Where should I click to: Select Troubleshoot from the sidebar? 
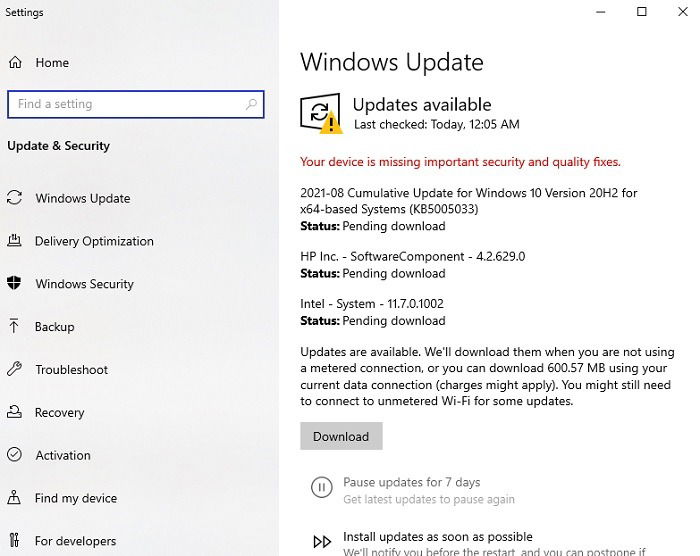pyautogui.click(x=71, y=370)
